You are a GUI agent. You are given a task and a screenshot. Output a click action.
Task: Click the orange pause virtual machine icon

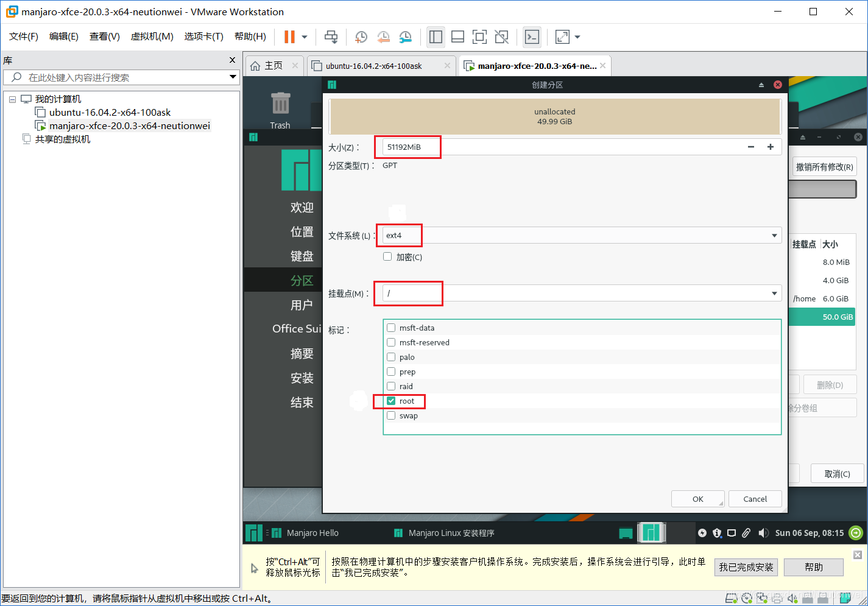click(289, 37)
